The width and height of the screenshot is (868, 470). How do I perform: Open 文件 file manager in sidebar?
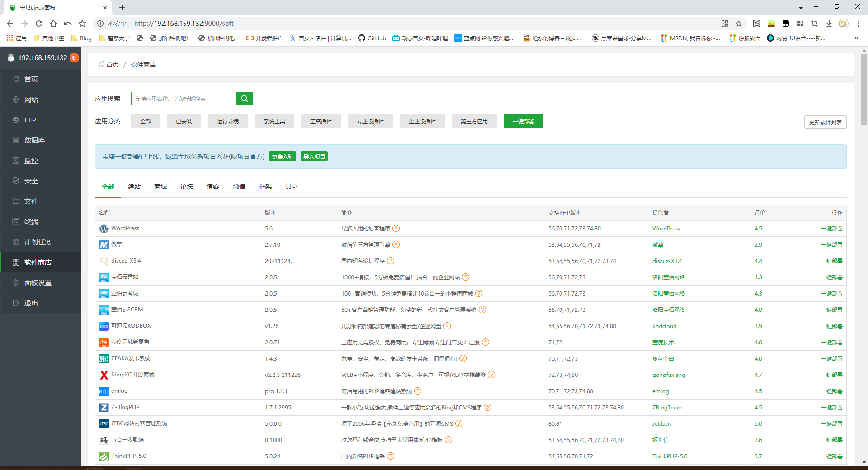(31, 201)
